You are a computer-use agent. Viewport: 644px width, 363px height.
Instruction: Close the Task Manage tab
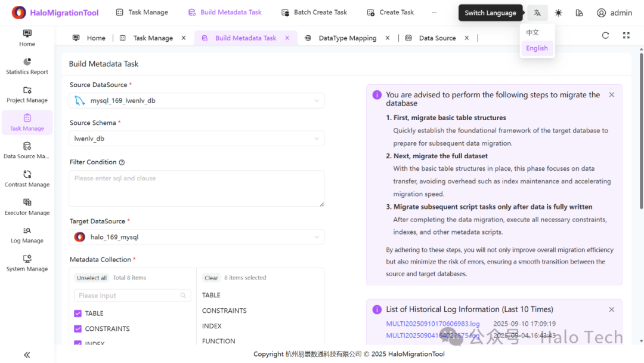coord(184,38)
